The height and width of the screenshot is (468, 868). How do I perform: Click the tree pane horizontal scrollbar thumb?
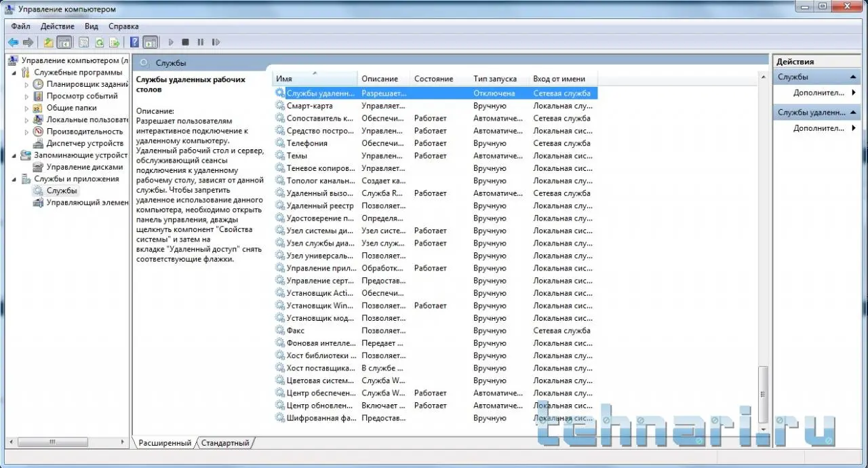tap(52, 442)
